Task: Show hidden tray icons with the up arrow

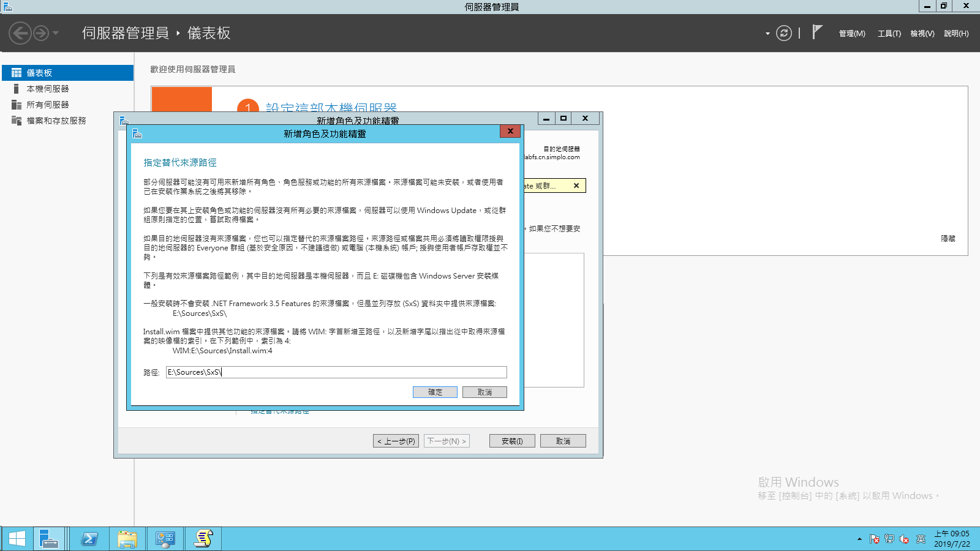Action: click(860, 539)
